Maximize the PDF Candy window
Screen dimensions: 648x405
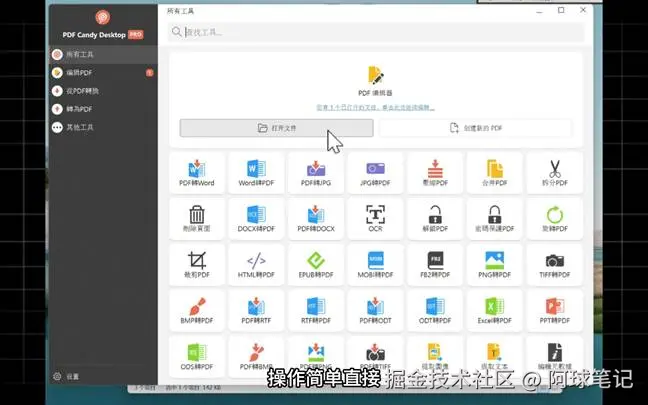561,10
